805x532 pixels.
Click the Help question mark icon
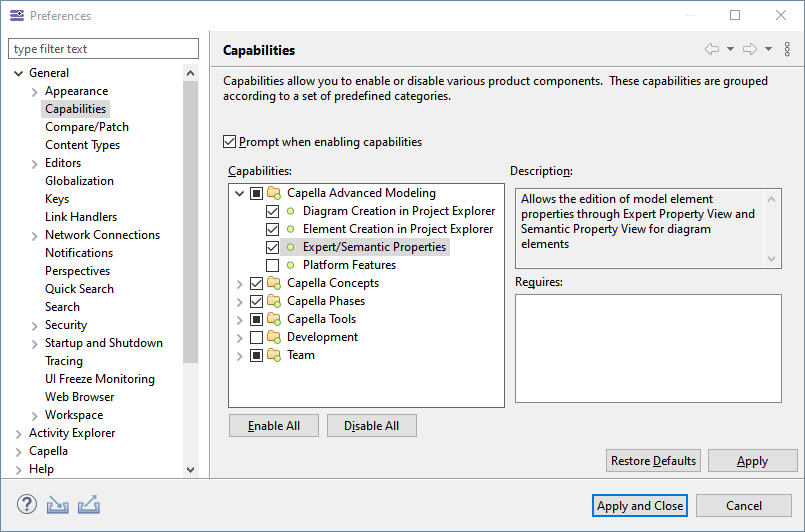tap(27, 505)
